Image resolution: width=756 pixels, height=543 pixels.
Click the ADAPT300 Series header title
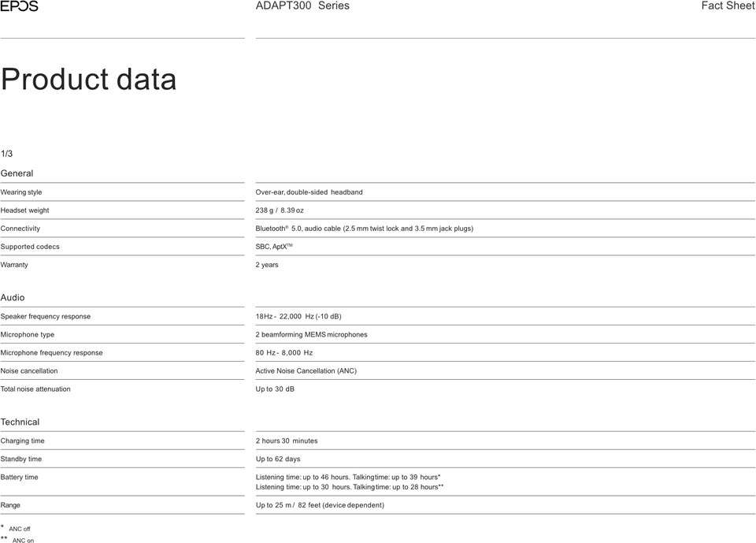click(302, 6)
